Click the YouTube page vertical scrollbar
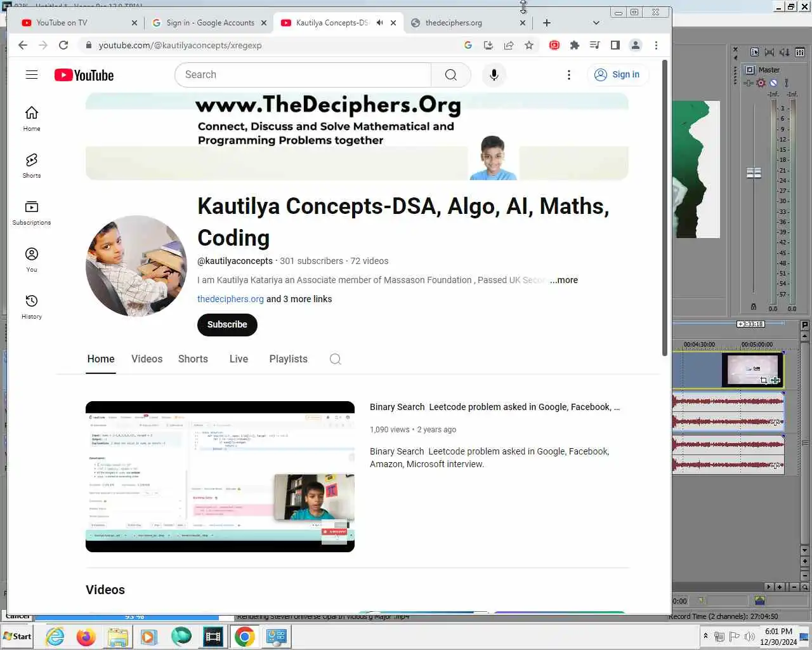 click(664, 207)
